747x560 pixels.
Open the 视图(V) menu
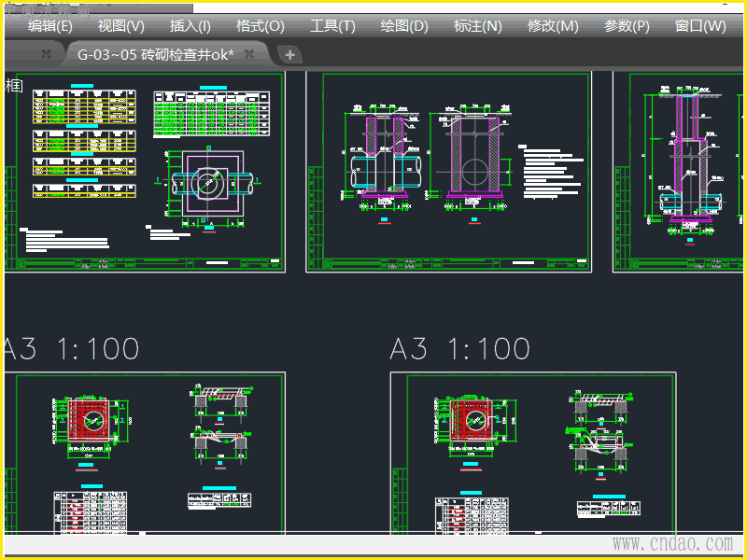tap(121, 26)
